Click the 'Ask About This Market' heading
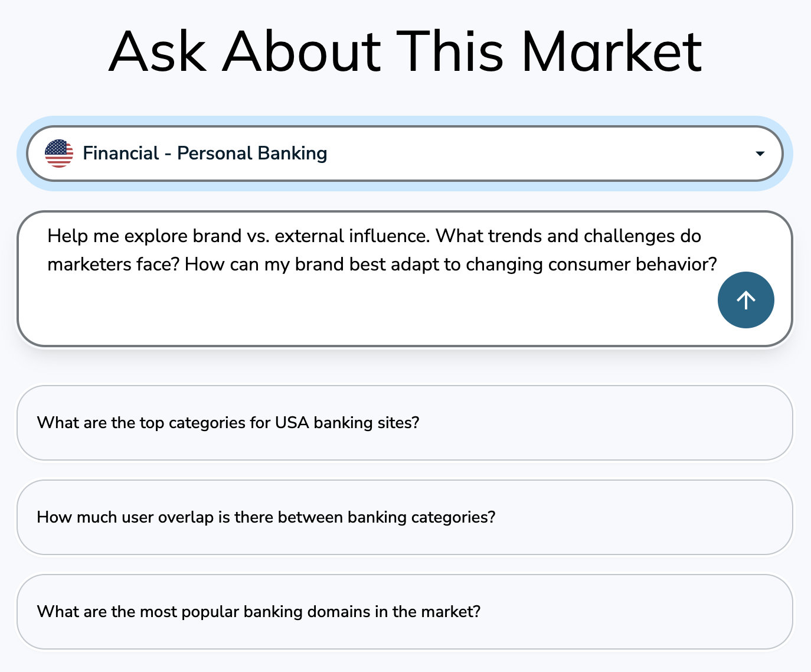 [405, 52]
